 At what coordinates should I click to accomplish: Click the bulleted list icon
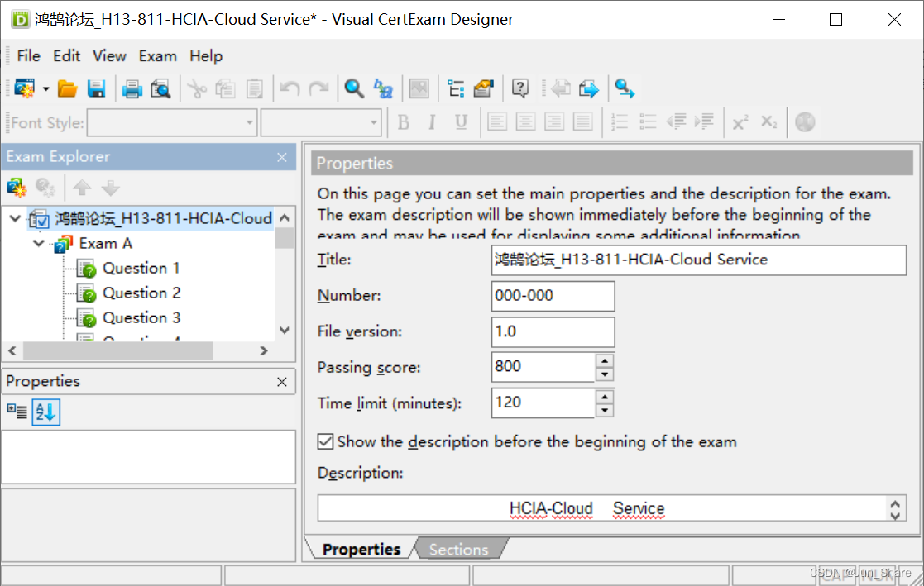pyautogui.click(x=648, y=122)
